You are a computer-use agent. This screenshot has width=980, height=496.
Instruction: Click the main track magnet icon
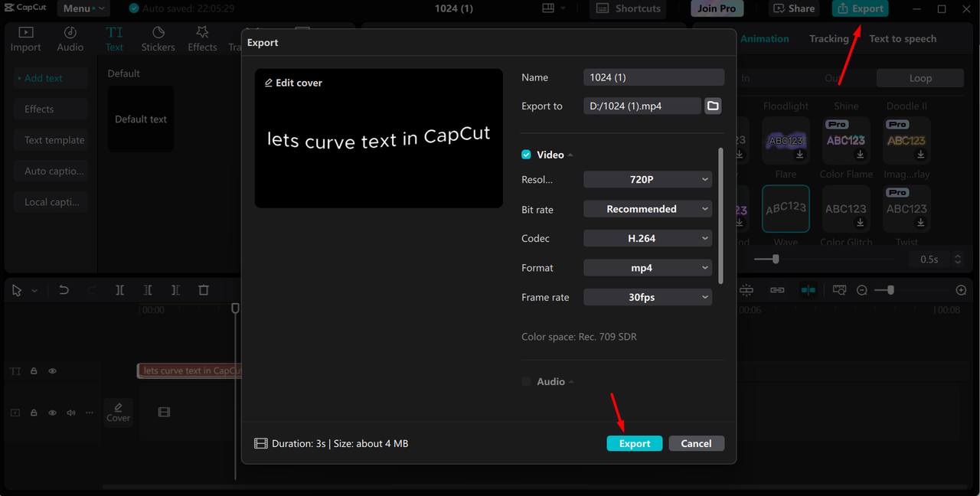[746, 290]
